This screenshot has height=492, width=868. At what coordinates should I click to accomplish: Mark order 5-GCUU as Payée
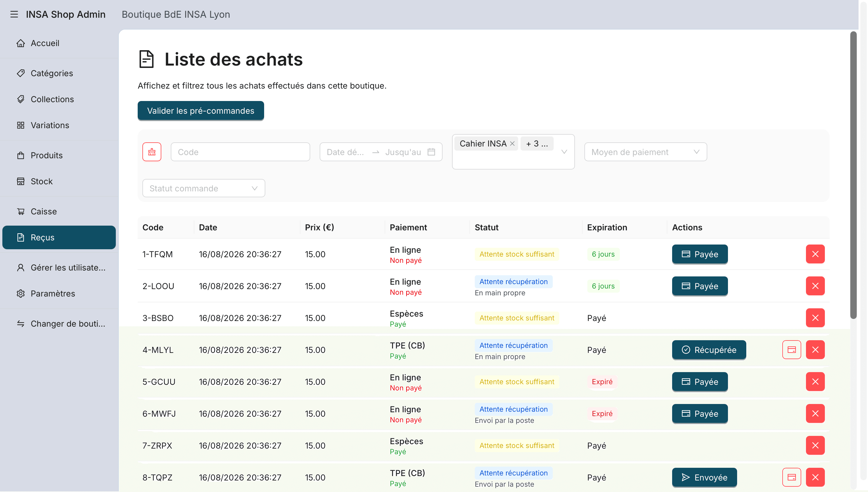click(700, 382)
